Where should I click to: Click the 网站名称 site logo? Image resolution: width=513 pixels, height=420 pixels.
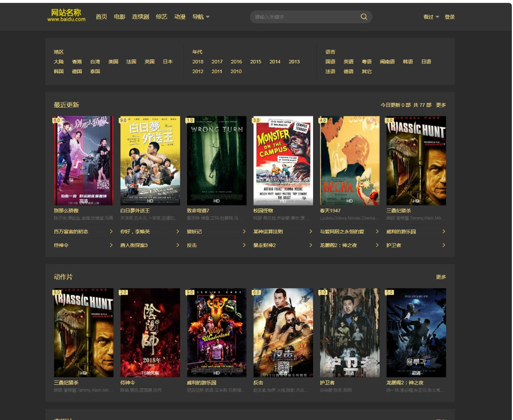coord(66,15)
